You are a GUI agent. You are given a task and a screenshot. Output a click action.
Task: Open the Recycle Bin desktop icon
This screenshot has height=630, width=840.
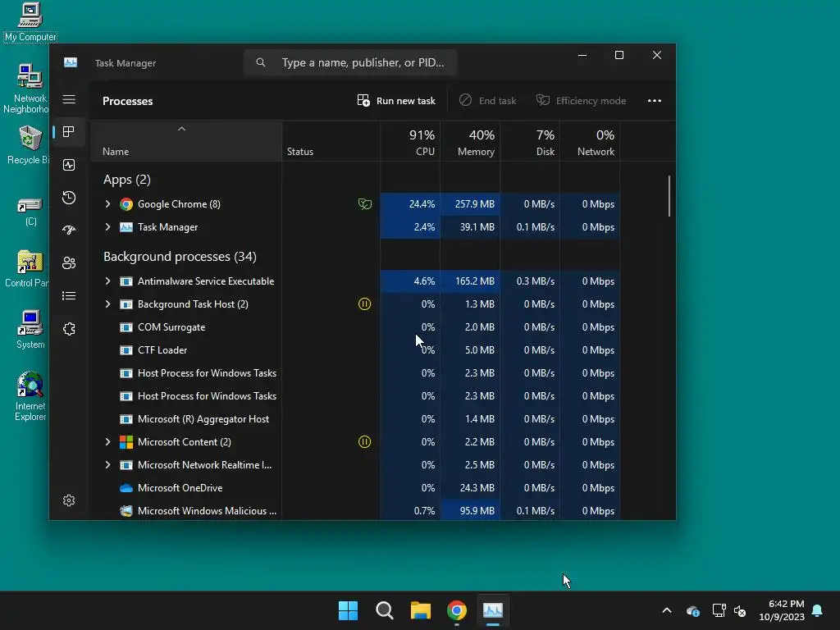pyautogui.click(x=29, y=145)
